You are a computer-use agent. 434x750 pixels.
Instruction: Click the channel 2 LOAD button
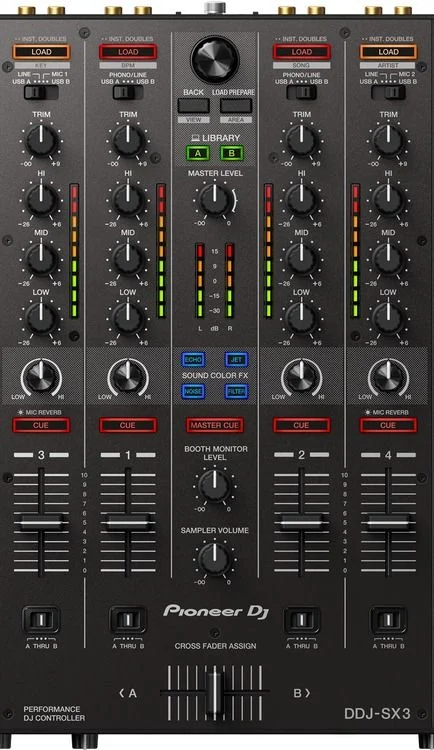point(301,52)
